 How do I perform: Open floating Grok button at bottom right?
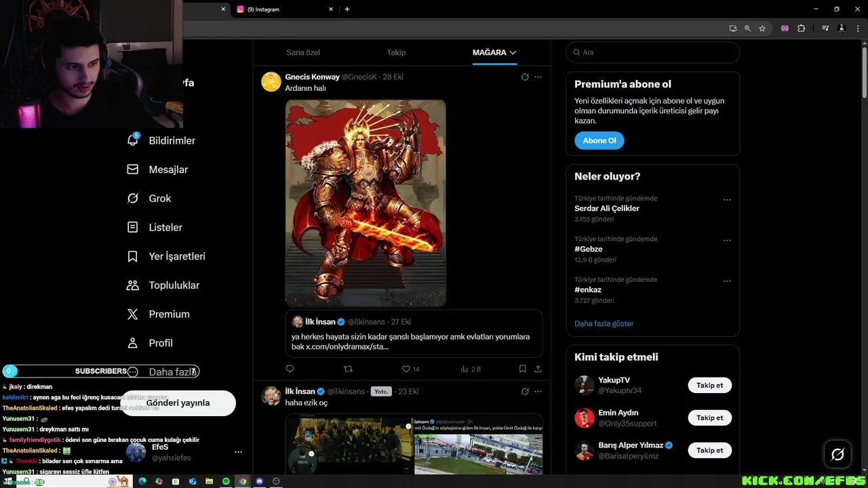coord(837,455)
